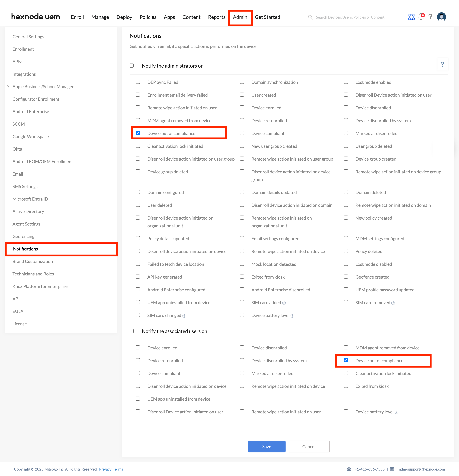Enable DEP Sync Failed notification
Screen dimensions: 459x476
pos(138,82)
